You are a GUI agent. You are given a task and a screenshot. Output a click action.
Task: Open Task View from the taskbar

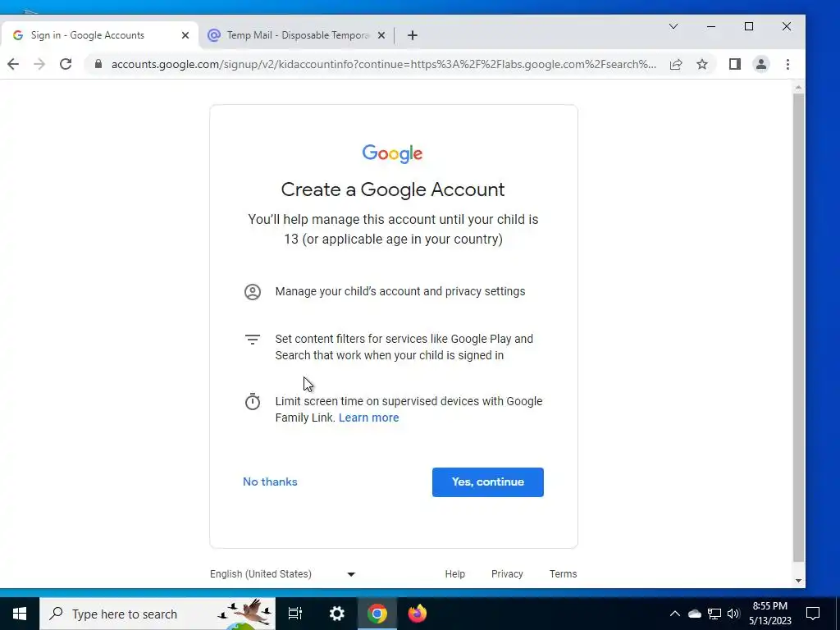coord(295,614)
